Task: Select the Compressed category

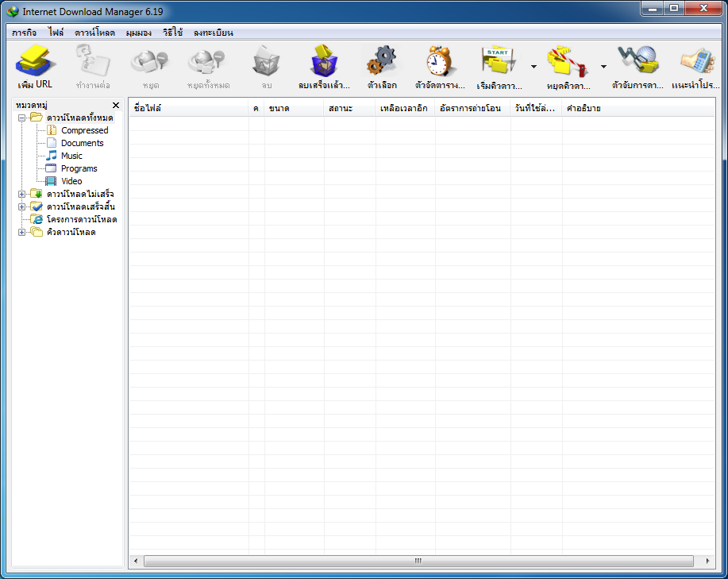Action: [84, 130]
